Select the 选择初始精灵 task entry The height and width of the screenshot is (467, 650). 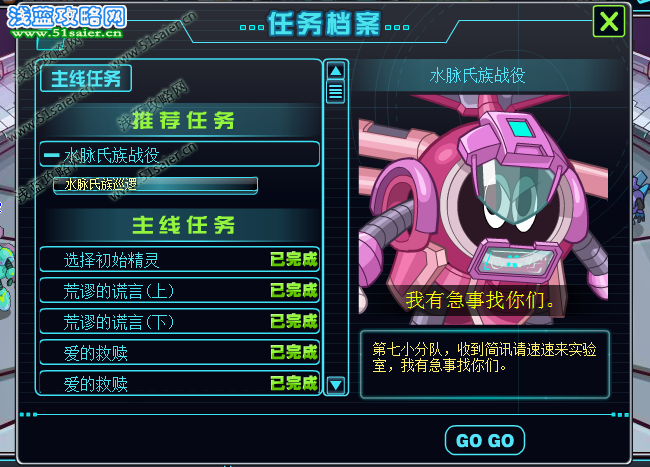(x=179, y=260)
